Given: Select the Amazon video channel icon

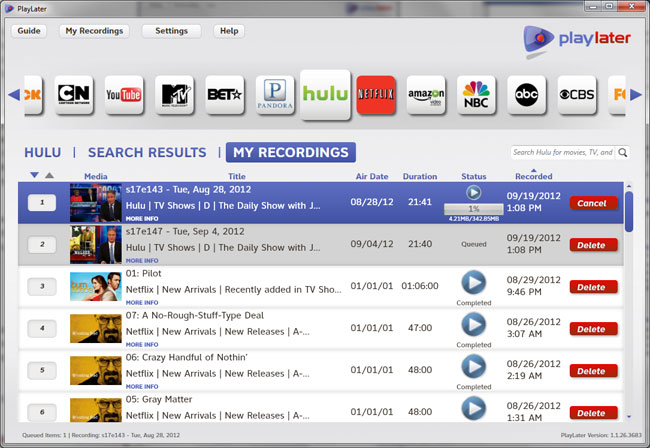Looking at the screenshot, I should (426, 95).
